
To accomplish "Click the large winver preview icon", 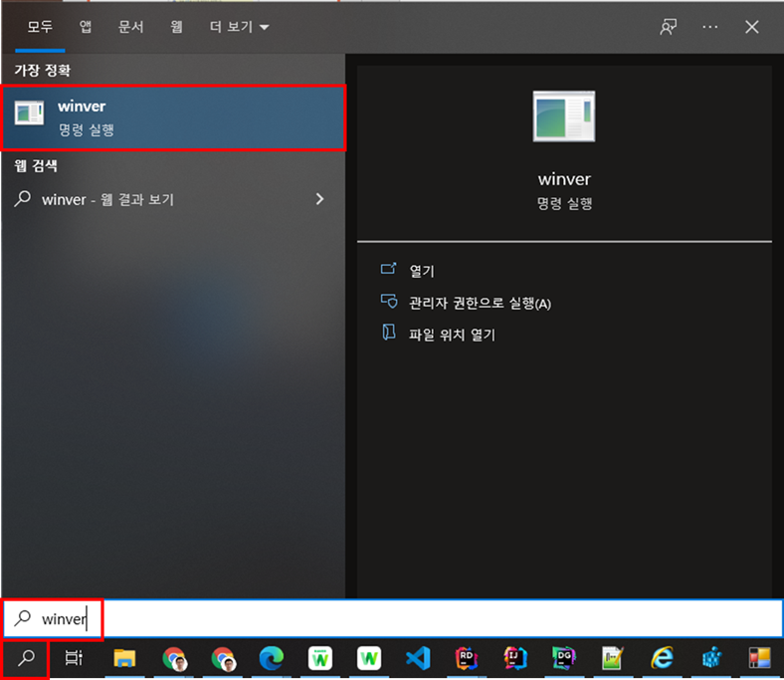I will coord(564,116).
